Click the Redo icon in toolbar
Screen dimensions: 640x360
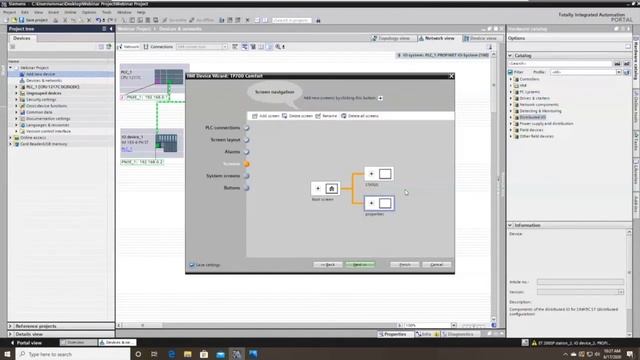point(110,20)
